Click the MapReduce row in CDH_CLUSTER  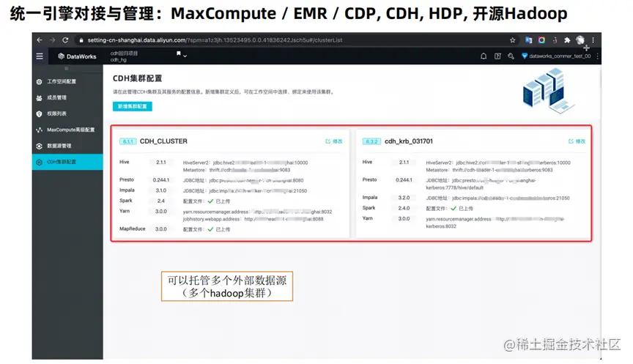[232, 229]
